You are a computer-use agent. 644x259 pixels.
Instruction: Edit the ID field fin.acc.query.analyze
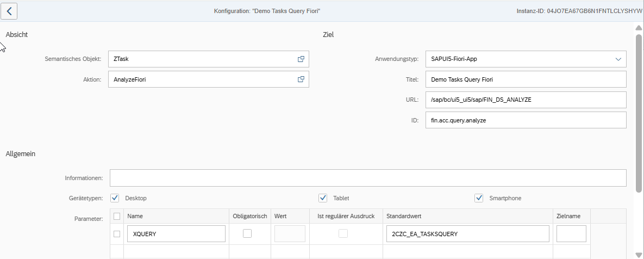coord(526,120)
